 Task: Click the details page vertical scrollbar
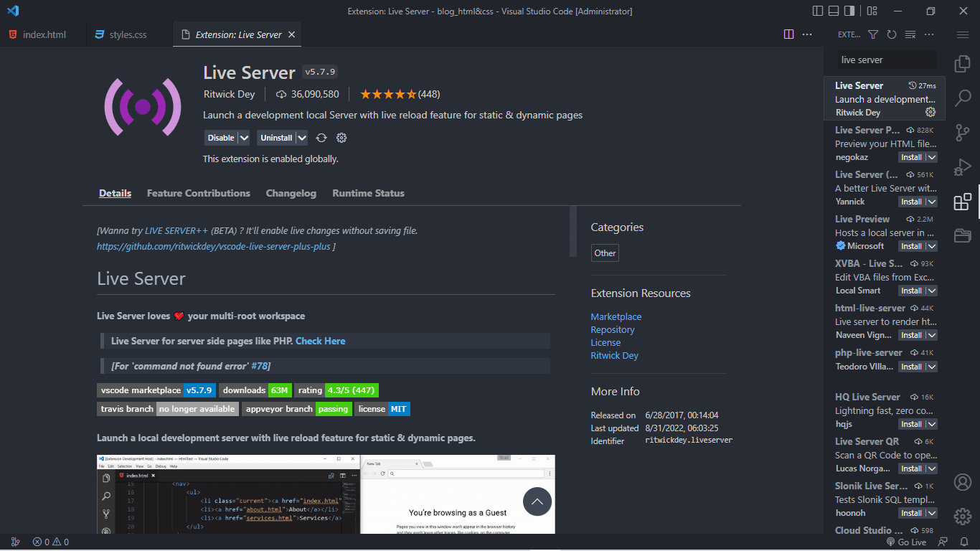(x=573, y=231)
